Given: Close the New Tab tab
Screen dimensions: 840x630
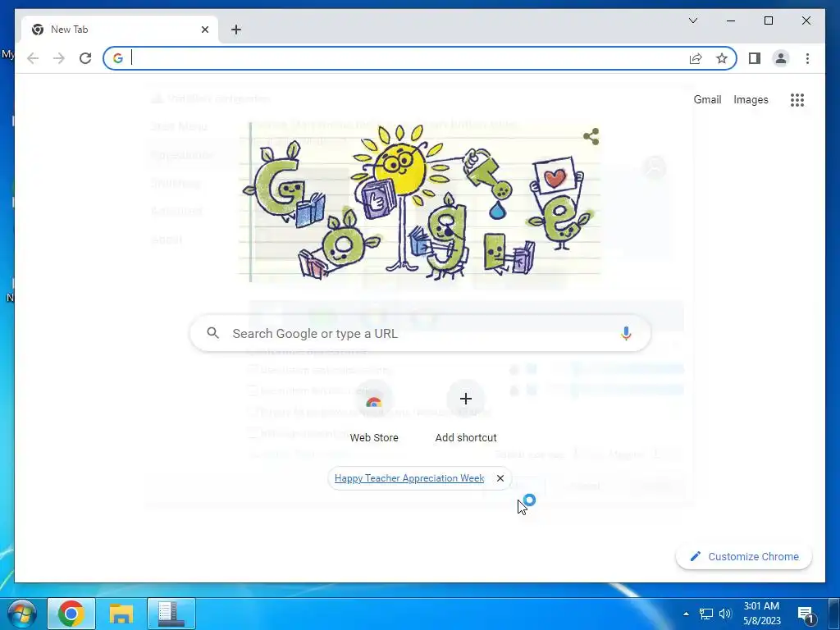Looking at the screenshot, I should pyautogui.click(x=204, y=30).
